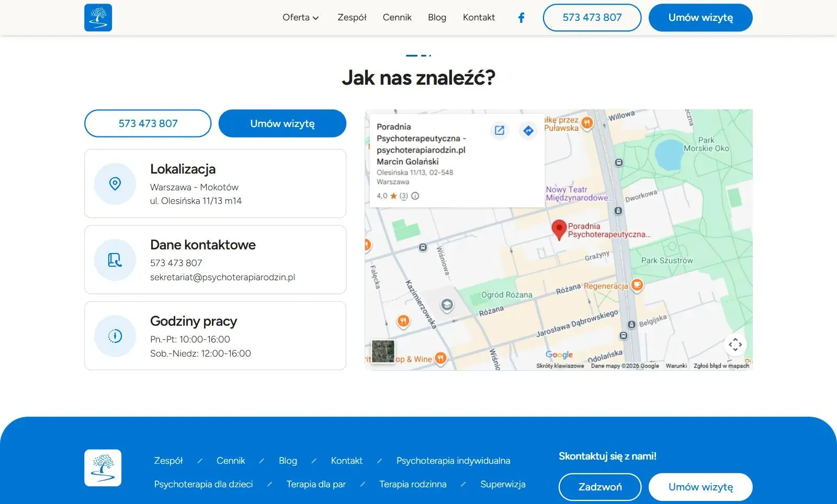Click Zadzwoń button in the footer
This screenshot has height=504, width=837.
point(600,487)
